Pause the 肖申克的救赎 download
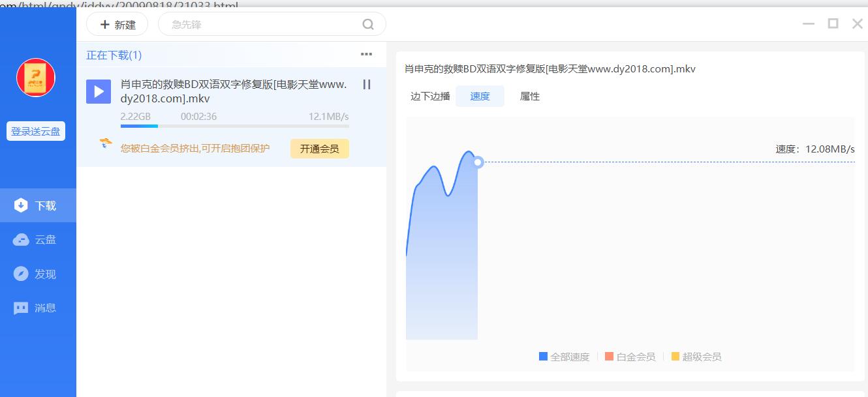This screenshot has height=397, width=868. [x=366, y=85]
